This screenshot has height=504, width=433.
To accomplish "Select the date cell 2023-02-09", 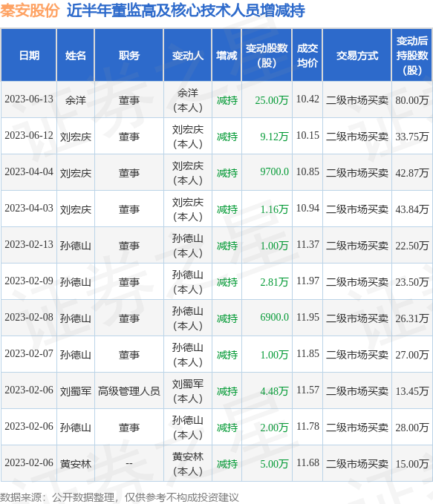I will [x=29, y=281].
